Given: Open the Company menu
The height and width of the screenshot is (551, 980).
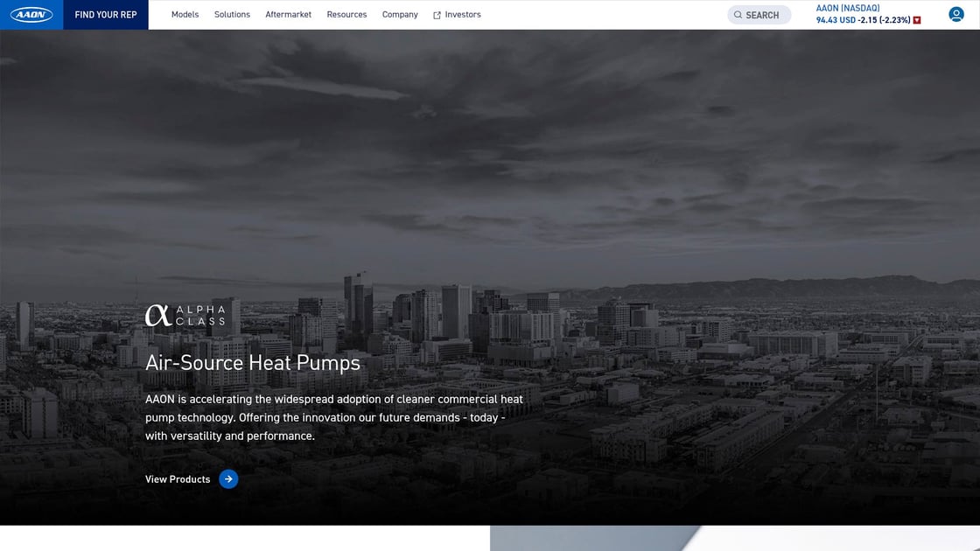Looking at the screenshot, I should pos(400,14).
